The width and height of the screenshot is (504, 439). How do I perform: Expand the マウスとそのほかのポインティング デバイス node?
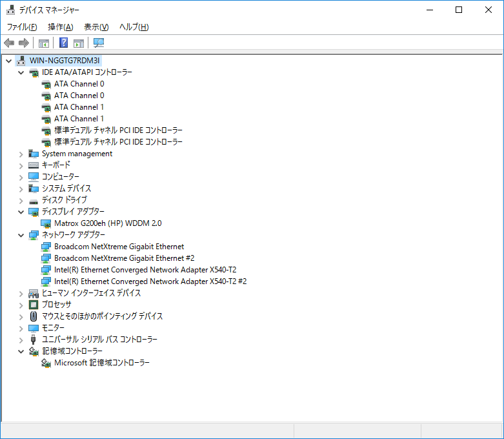[x=21, y=317]
